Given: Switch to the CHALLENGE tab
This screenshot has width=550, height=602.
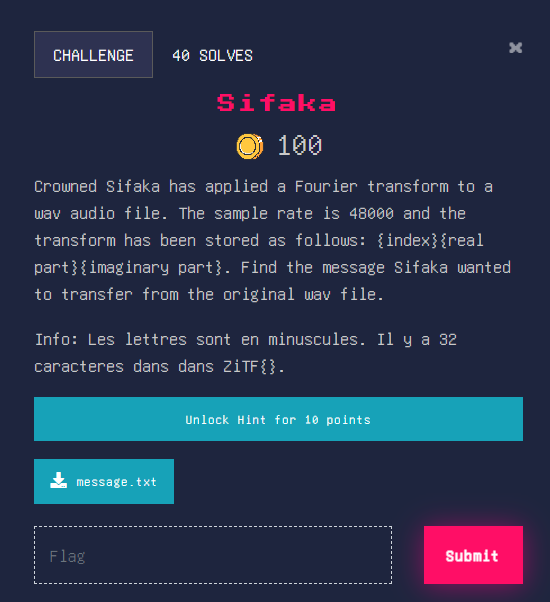Looking at the screenshot, I should tap(93, 55).
